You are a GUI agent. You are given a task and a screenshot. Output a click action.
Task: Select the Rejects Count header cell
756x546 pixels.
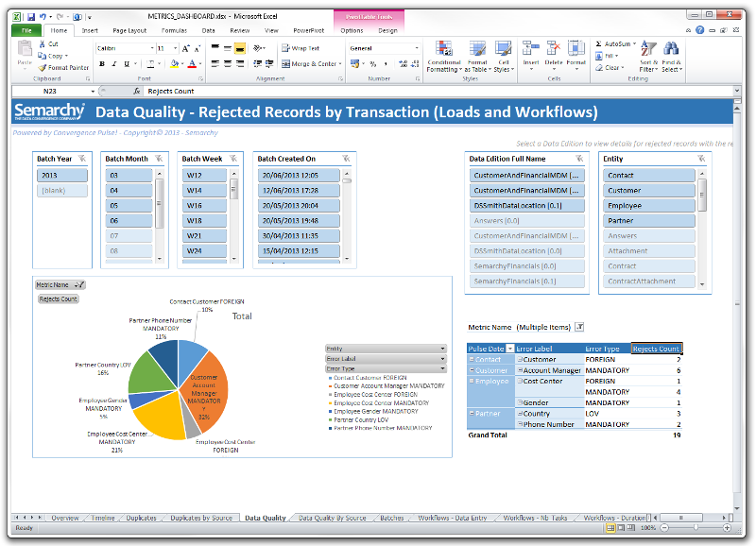point(656,349)
